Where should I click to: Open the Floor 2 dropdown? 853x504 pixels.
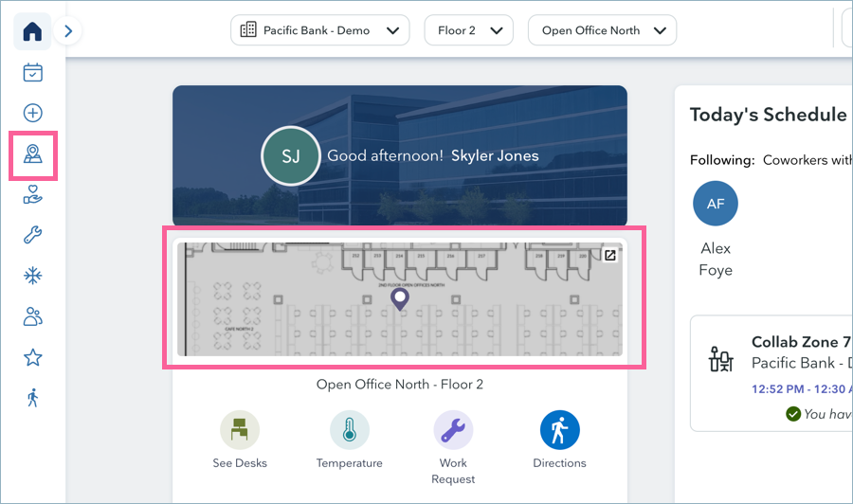pos(468,30)
